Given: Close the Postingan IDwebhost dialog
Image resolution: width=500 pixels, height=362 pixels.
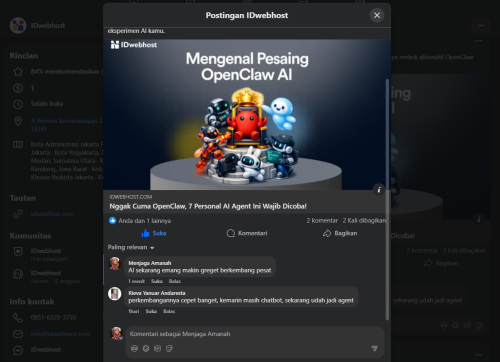Looking at the screenshot, I should click(377, 15).
